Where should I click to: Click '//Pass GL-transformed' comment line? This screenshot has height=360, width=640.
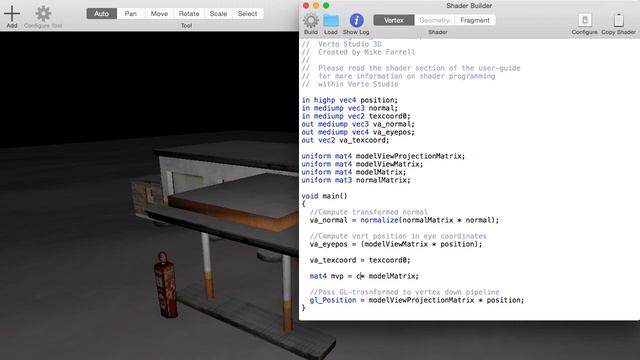click(404, 292)
